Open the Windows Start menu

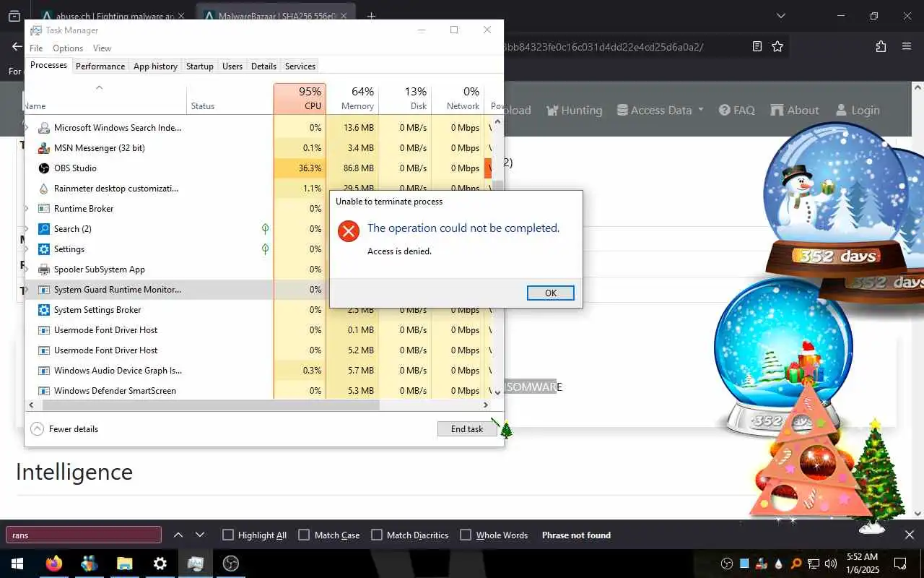pyautogui.click(x=17, y=564)
